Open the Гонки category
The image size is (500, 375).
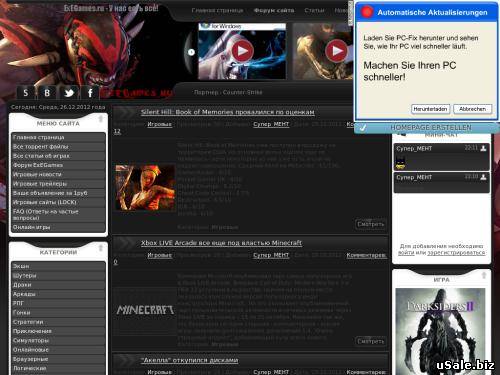58,313
